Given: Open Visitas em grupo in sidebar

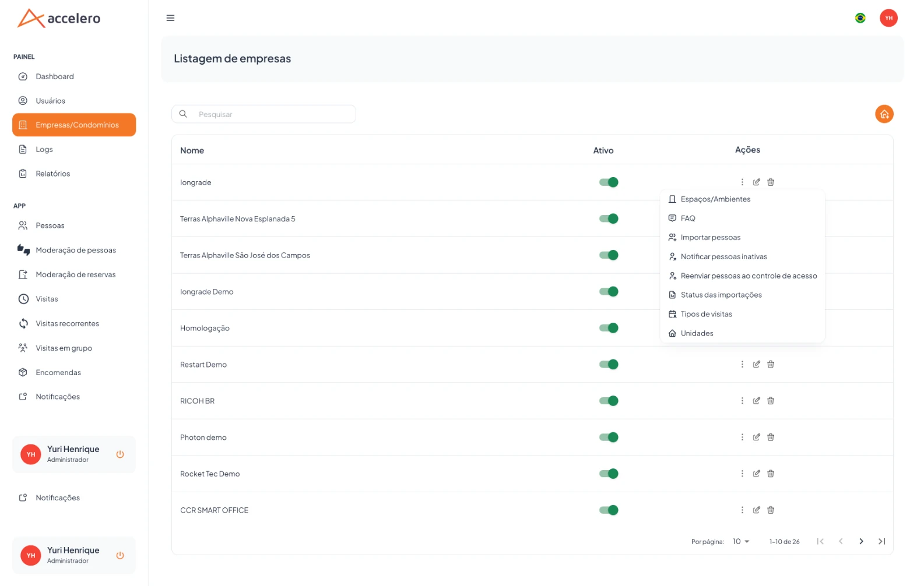Looking at the screenshot, I should (74, 348).
